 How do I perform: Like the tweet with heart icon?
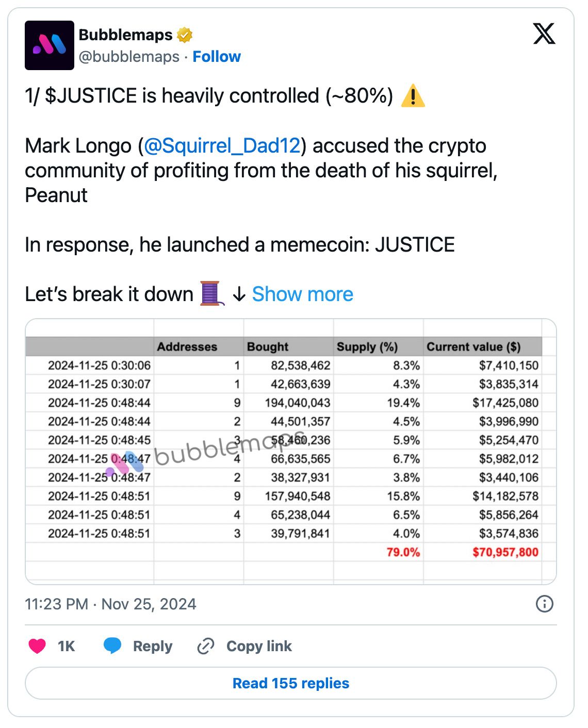click(x=37, y=646)
